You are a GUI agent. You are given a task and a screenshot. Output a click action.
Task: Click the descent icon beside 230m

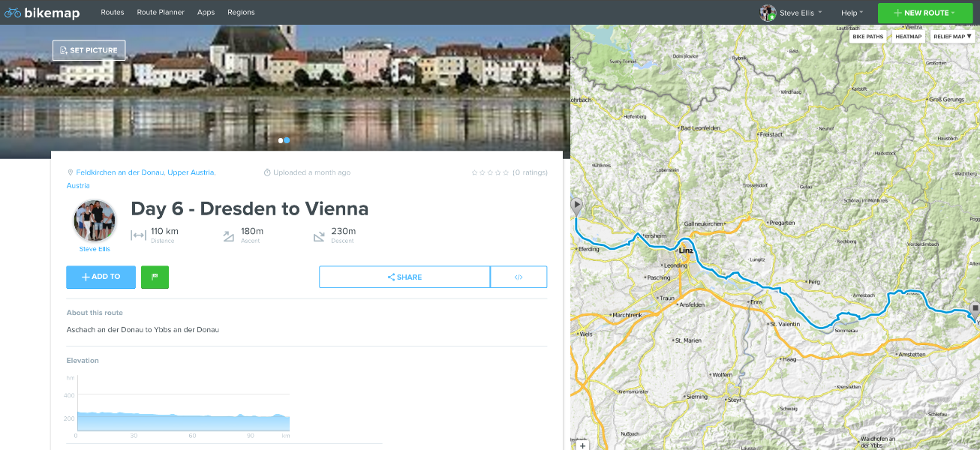coord(319,236)
